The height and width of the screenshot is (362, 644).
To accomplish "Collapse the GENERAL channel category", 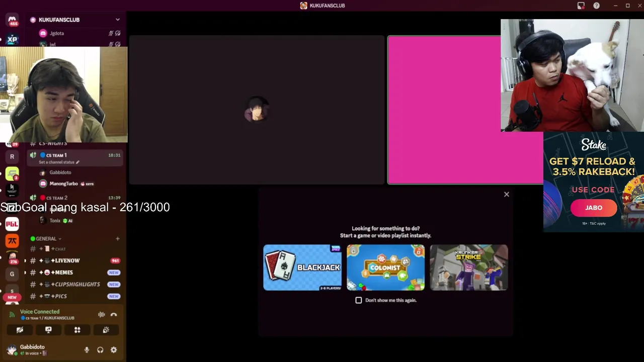I will pos(46,239).
